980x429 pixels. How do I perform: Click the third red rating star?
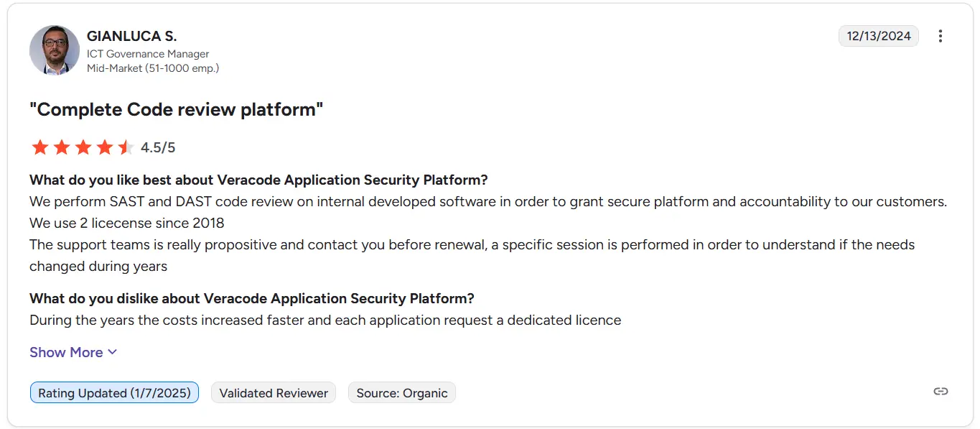click(x=83, y=147)
